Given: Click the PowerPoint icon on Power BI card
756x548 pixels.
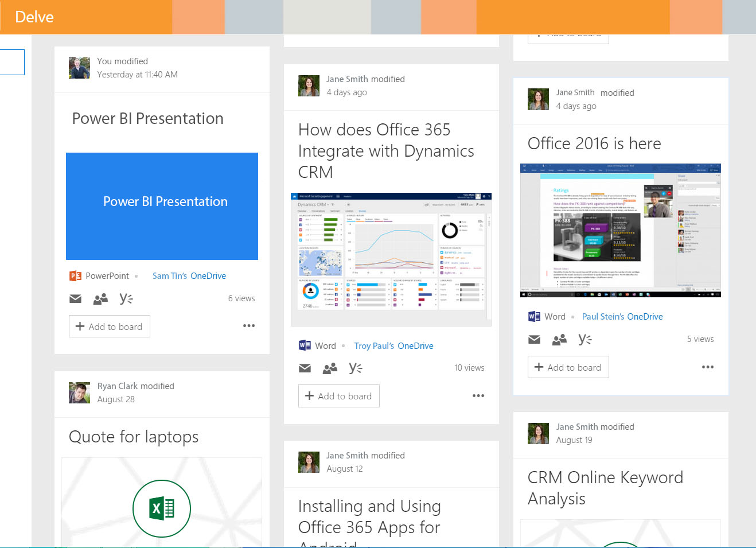Looking at the screenshot, I should click(x=75, y=276).
